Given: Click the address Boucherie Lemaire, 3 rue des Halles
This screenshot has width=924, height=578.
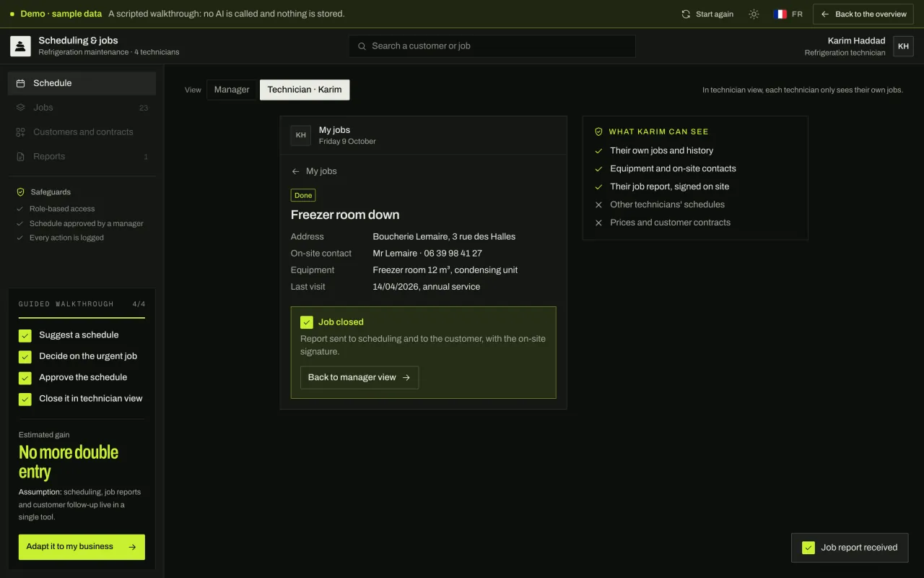Looking at the screenshot, I should click(444, 237).
